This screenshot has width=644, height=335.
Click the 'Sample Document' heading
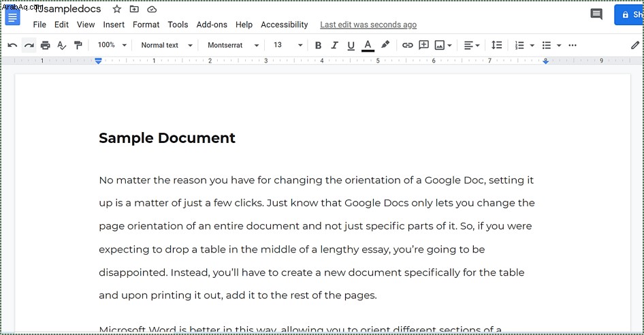[x=167, y=138]
